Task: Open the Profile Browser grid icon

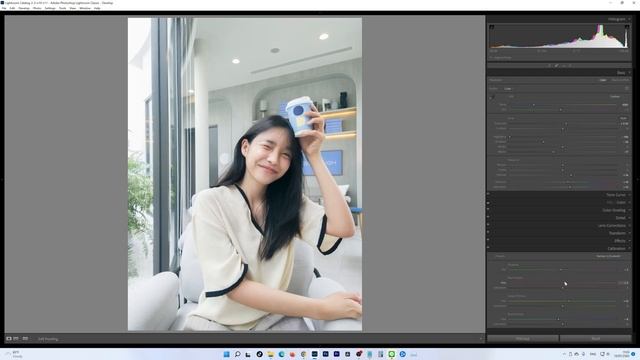Action: click(x=627, y=88)
